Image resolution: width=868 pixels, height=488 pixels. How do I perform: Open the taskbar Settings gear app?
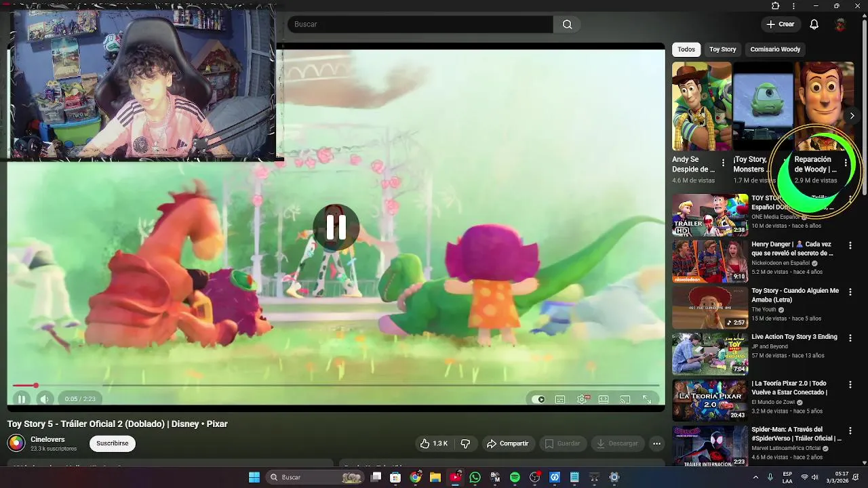[x=614, y=477]
